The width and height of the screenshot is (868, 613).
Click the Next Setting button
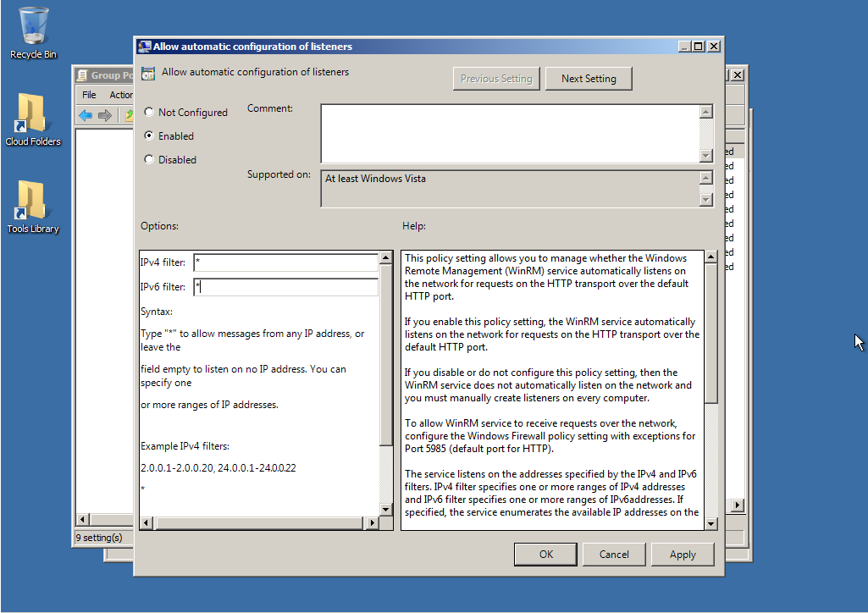[x=589, y=79]
